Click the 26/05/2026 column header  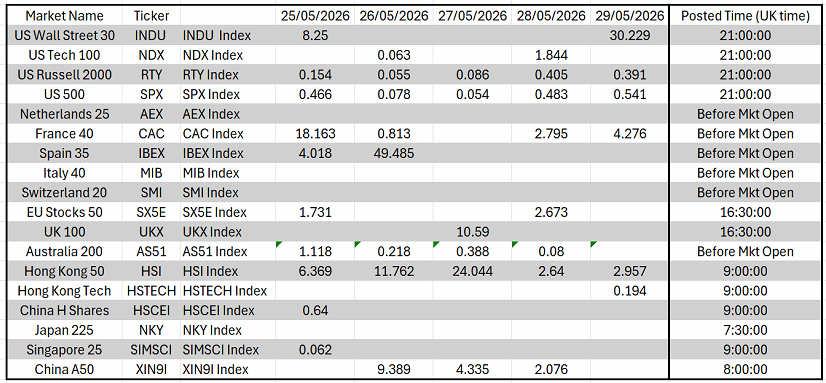394,16
